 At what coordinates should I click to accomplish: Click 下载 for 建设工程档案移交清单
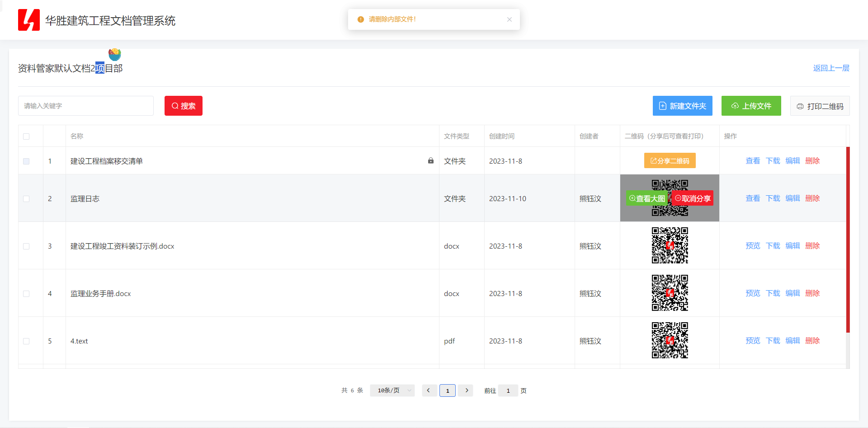(x=773, y=161)
